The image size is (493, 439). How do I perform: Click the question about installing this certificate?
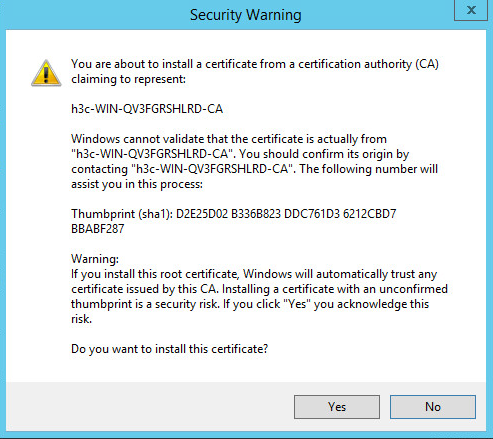coord(170,349)
